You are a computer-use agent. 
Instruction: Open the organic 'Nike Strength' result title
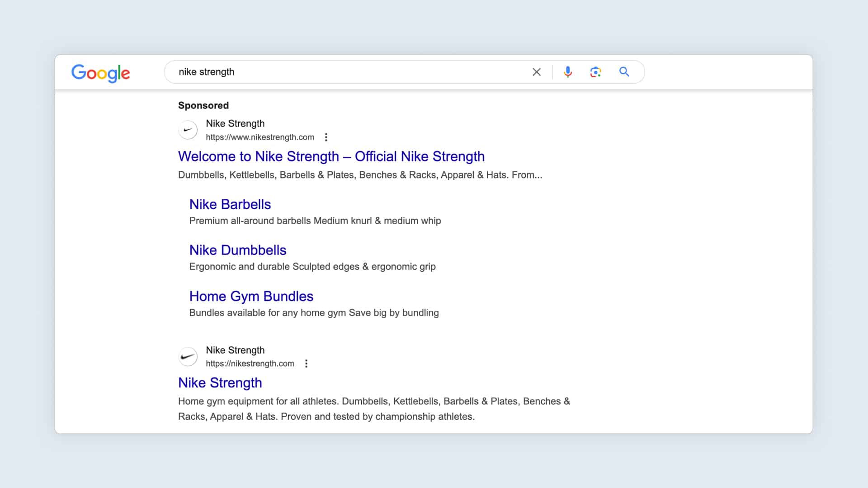point(220,383)
